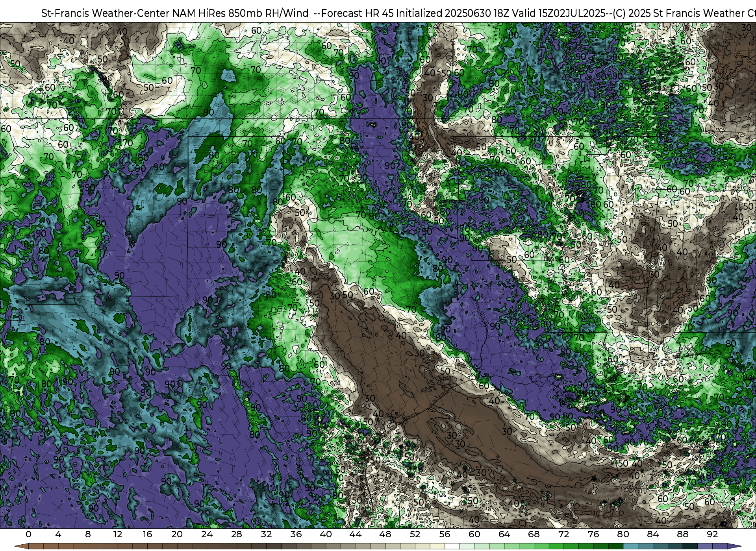The image size is (756, 551).
Task: Click the "28" label on the legend scale
Action: (x=236, y=534)
